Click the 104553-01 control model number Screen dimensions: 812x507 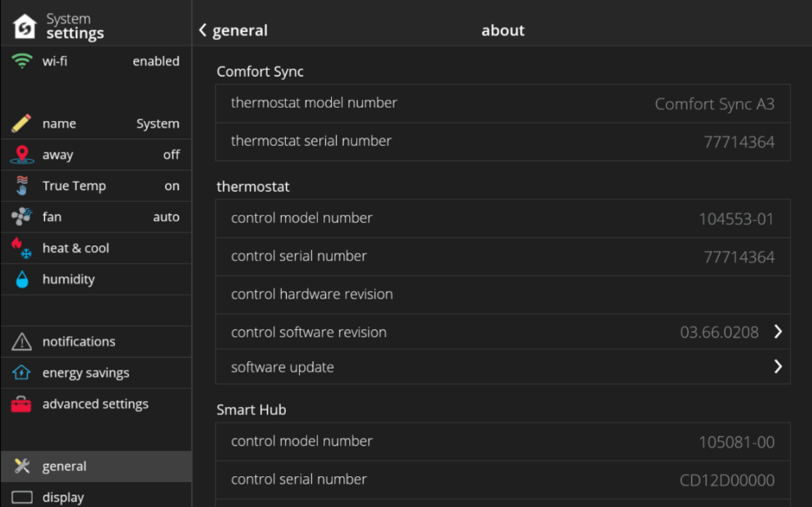tap(736, 219)
